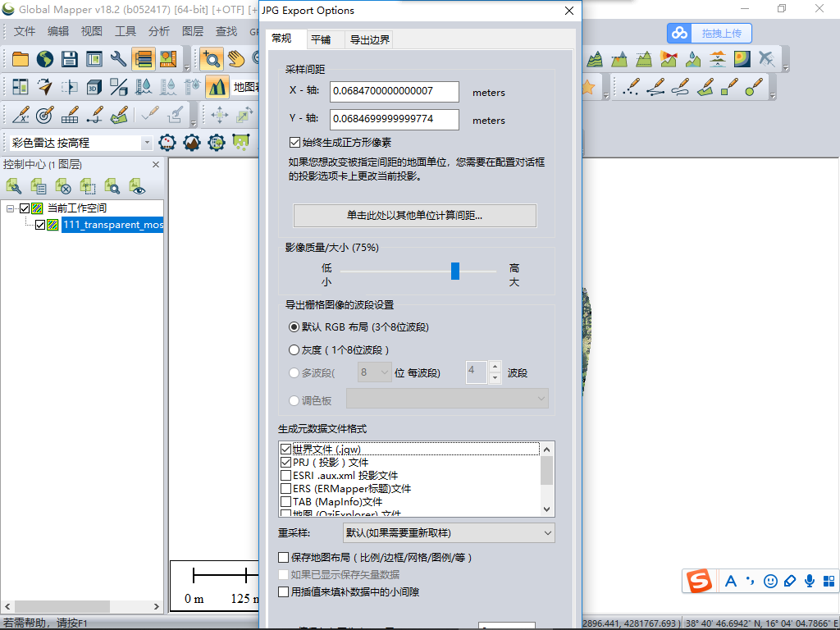This screenshot has height=630, width=840.
Task: Open the 分析 menu
Action: (x=159, y=32)
